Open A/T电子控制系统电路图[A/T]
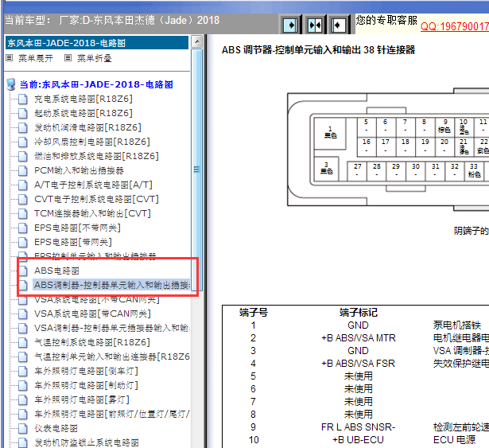 pos(93,185)
